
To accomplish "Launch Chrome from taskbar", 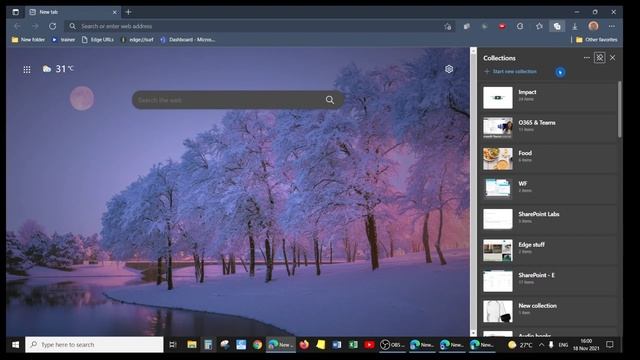I will pos(257,345).
